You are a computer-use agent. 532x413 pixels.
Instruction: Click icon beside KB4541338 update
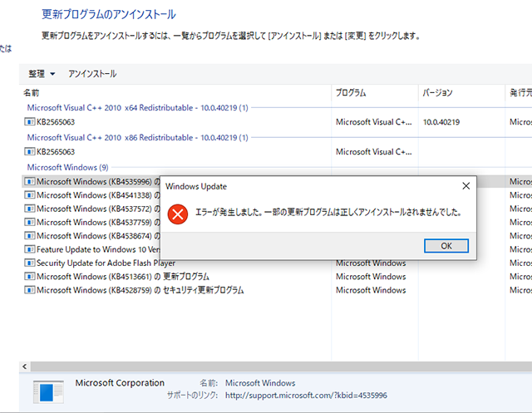click(x=30, y=195)
